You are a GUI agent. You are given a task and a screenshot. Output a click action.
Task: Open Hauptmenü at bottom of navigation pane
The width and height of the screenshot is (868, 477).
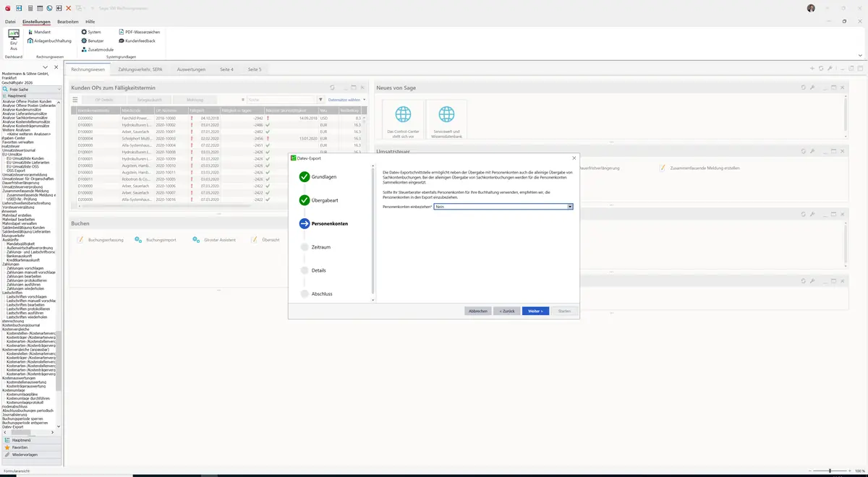coord(30,440)
